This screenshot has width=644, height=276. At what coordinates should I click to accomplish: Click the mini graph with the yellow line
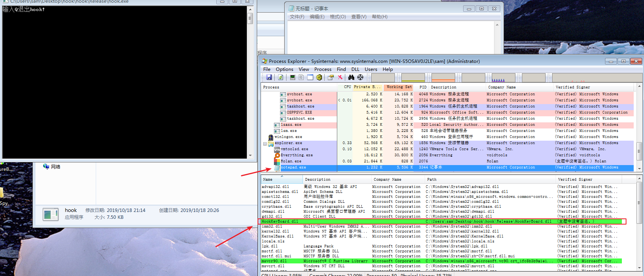(x=413, y=77)
